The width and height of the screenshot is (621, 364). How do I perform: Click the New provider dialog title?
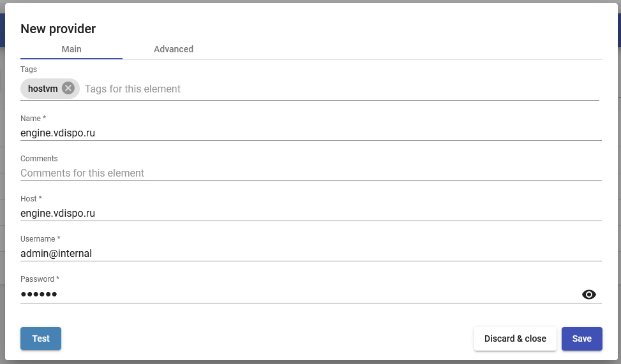(58, 29)
